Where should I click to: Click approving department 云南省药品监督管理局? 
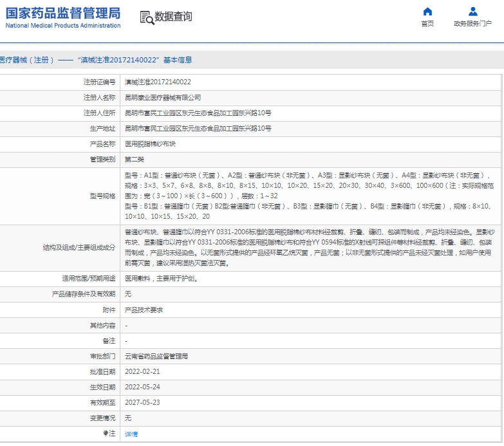click(x=156, y=356)
